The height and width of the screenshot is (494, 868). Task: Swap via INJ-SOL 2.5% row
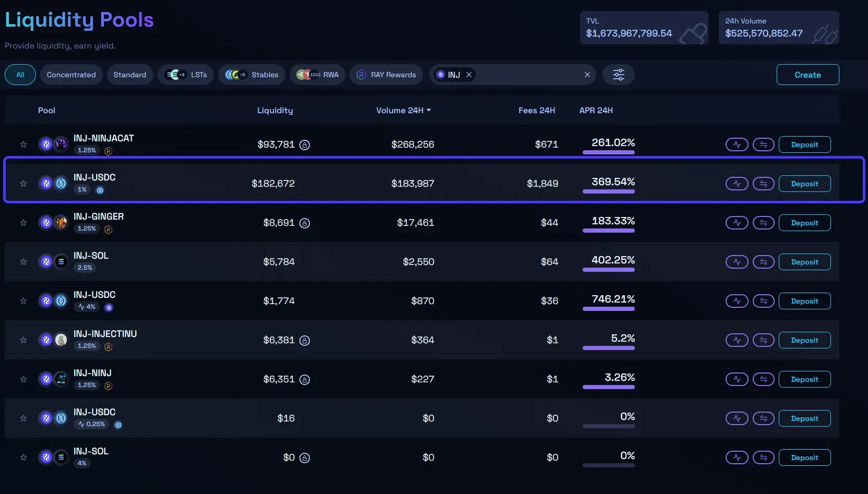(x=763, y=262)
